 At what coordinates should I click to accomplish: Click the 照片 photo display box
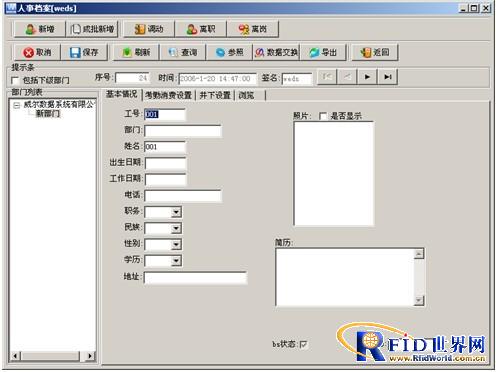334,174
